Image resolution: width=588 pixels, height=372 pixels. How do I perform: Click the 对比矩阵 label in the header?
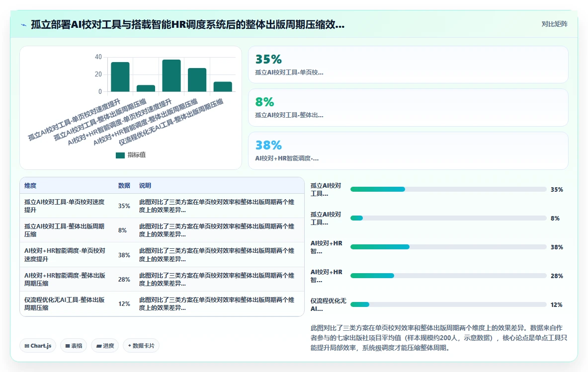[554, 24]
